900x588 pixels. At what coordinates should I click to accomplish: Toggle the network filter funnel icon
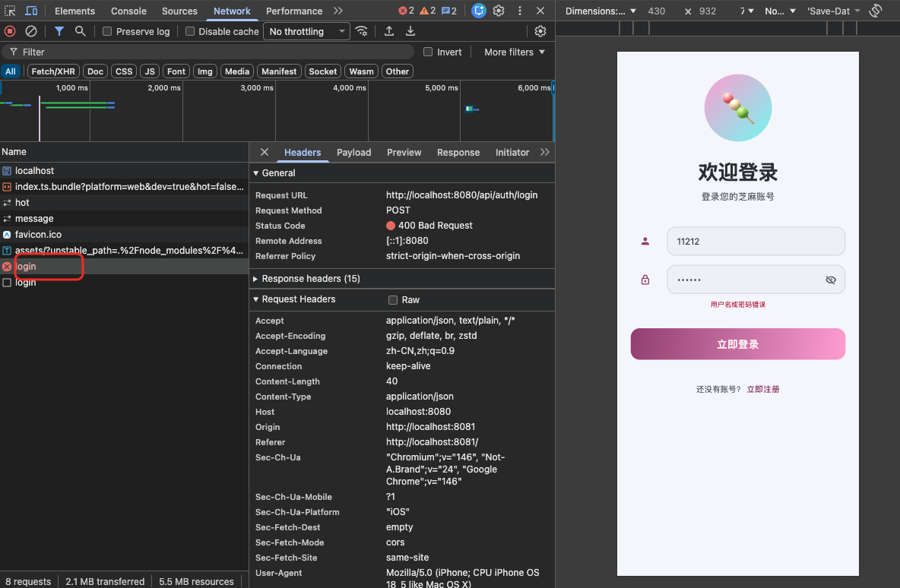[x=59, y=32]
